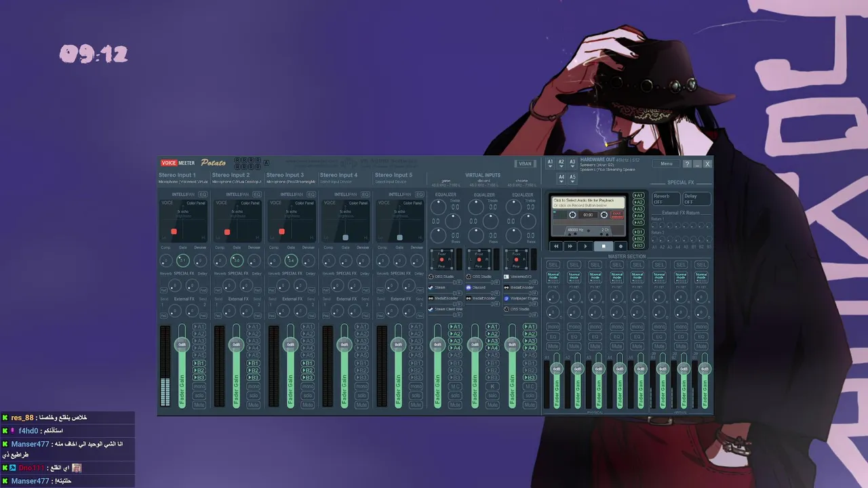Open the VBAN settings

(x=525, y=163)
